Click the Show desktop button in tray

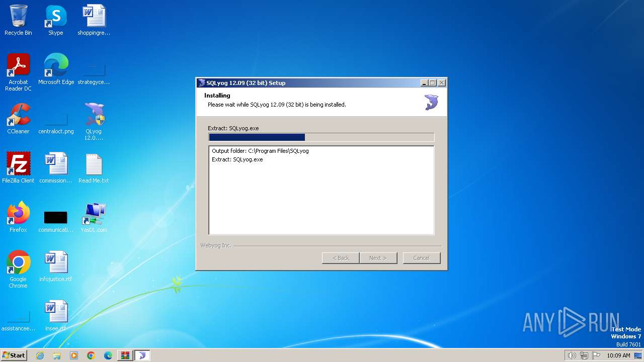coord(638,355)
